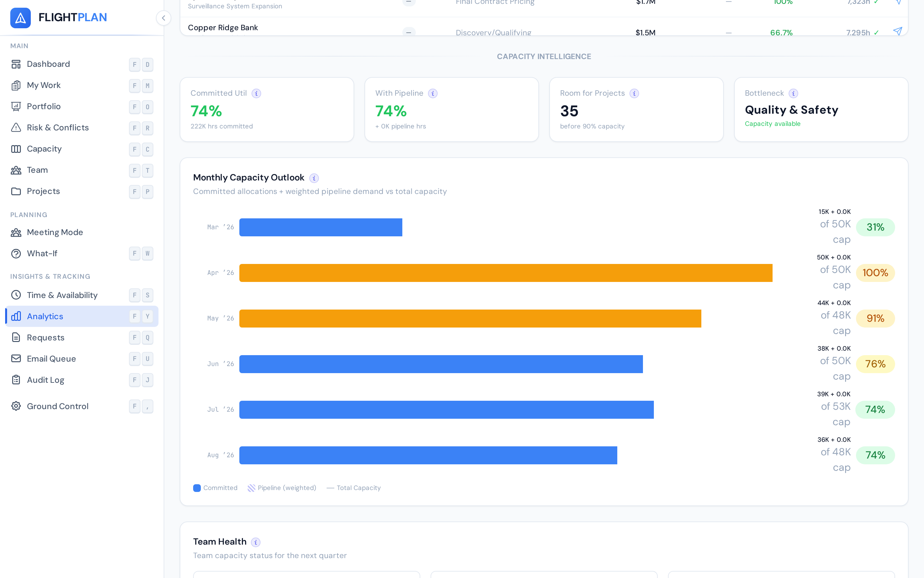The image size is (924, 578).
Task: Open info tooltip for Bottleneck
Action: [793, 93]
